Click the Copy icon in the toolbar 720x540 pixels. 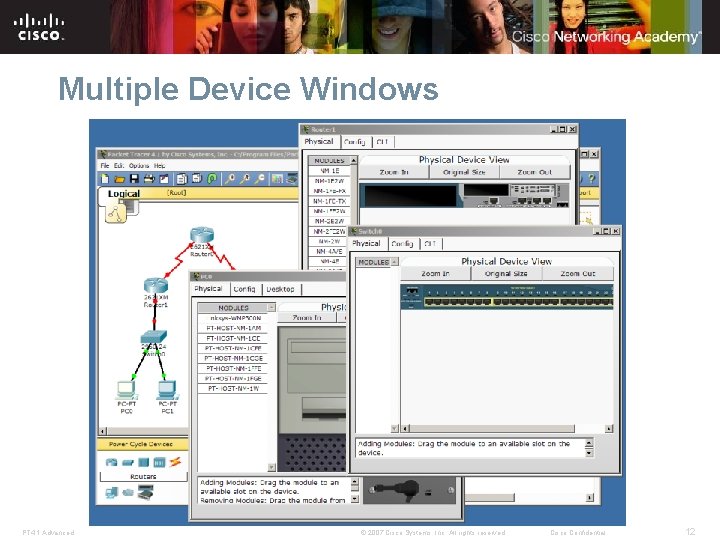coord(182,179)
